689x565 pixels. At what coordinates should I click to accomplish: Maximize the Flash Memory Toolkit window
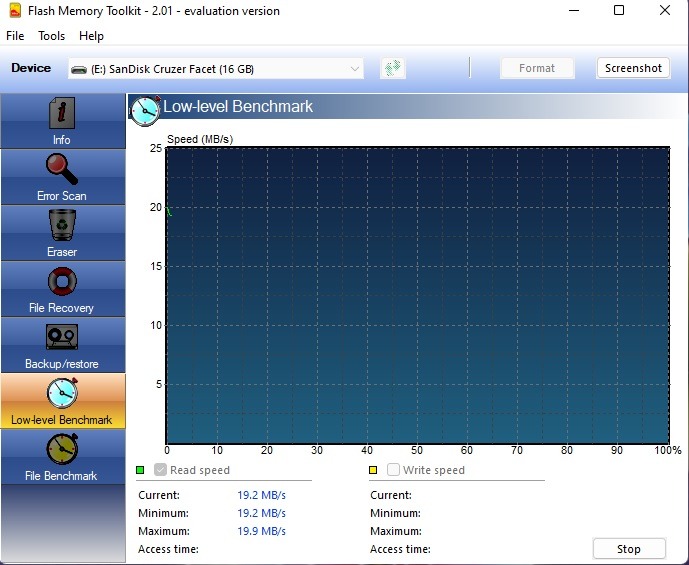tap(619, 10)
